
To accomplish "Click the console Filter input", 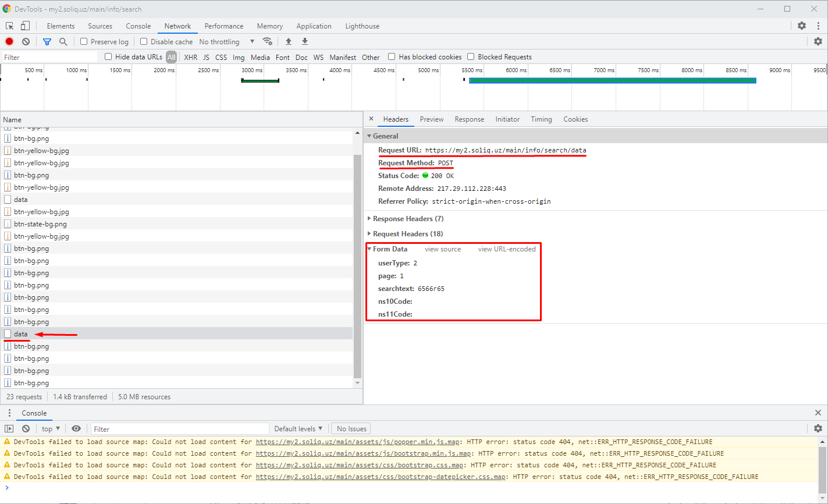I will 180,428.
